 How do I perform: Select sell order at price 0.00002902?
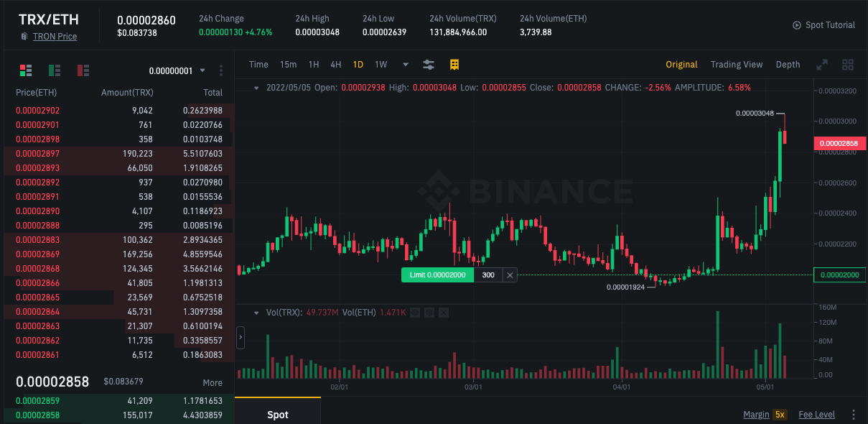coord(118,111)
